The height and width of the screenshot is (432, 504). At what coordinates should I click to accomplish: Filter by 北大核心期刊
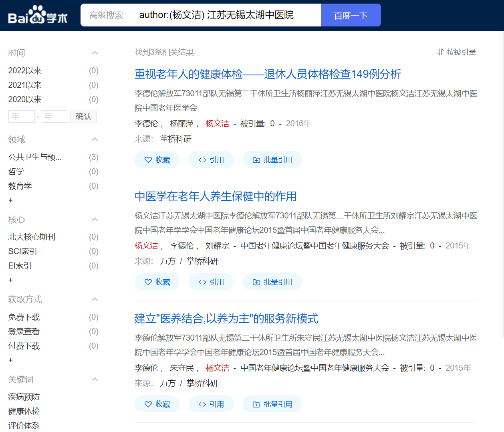click(x=32, y=237)
